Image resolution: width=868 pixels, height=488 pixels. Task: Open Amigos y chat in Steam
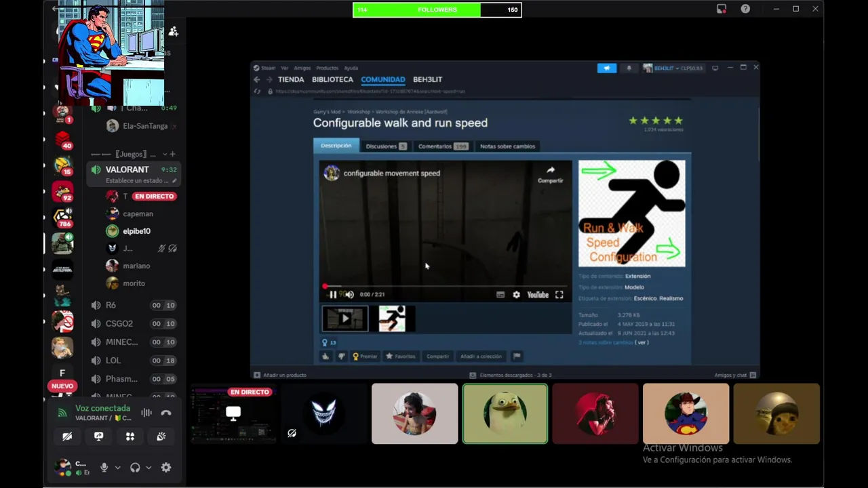[734, 375]
